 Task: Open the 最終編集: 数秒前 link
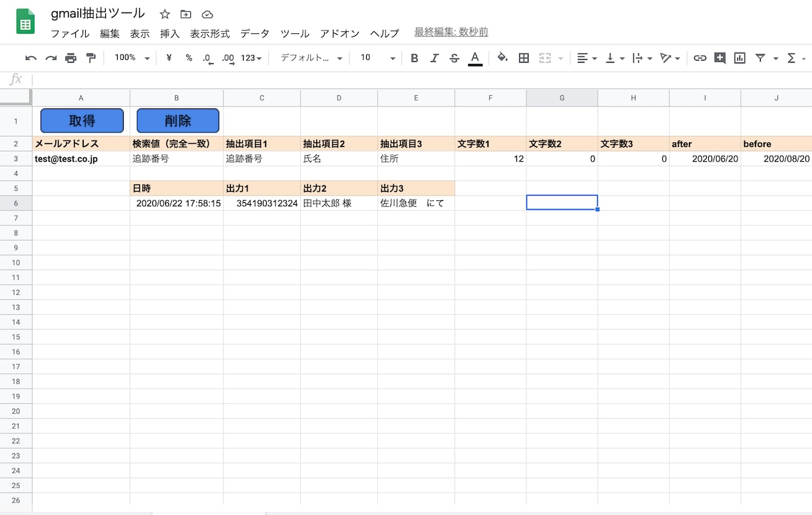coord(451,32)
